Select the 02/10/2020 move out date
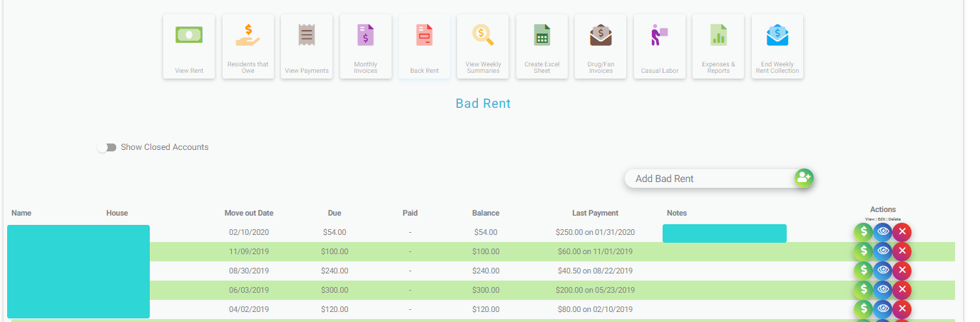 [249, 232]
